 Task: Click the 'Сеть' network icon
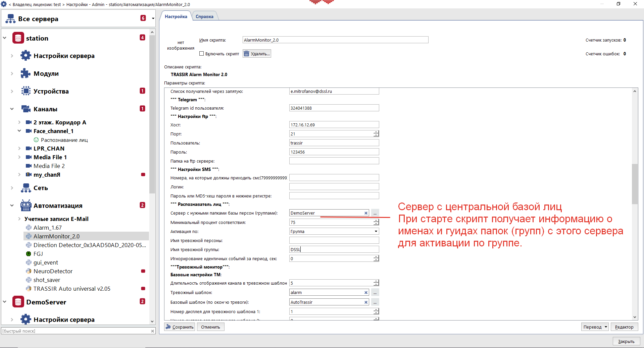(26, 188)
